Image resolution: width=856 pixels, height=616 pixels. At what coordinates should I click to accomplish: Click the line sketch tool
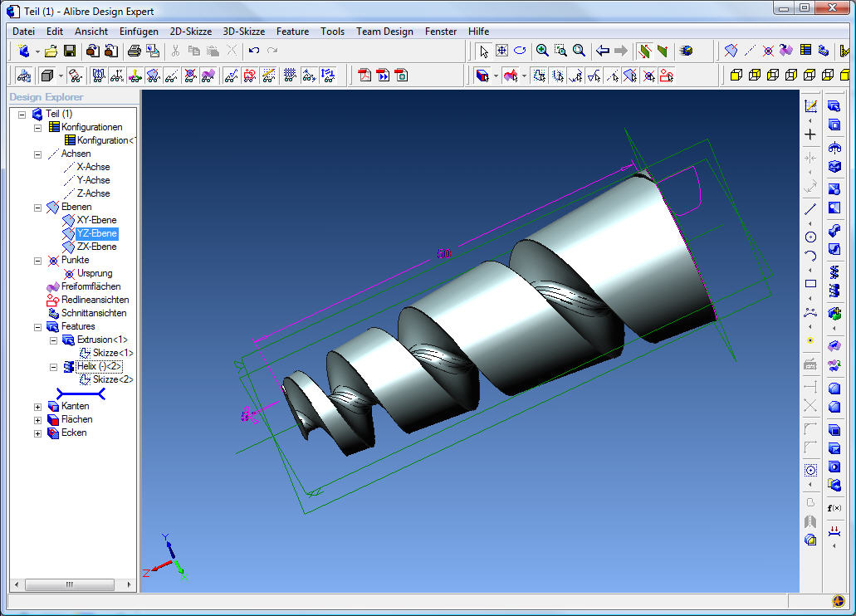[x=810, y=208]
